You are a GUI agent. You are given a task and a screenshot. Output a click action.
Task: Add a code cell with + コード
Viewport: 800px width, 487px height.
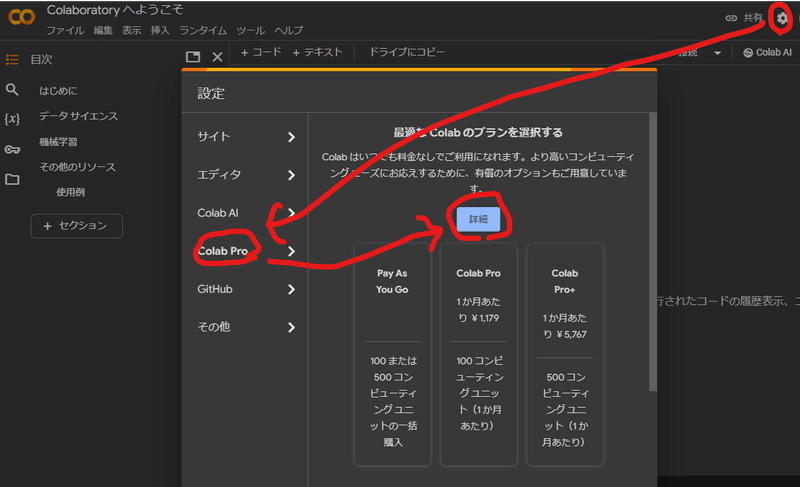tap(261, 52)
